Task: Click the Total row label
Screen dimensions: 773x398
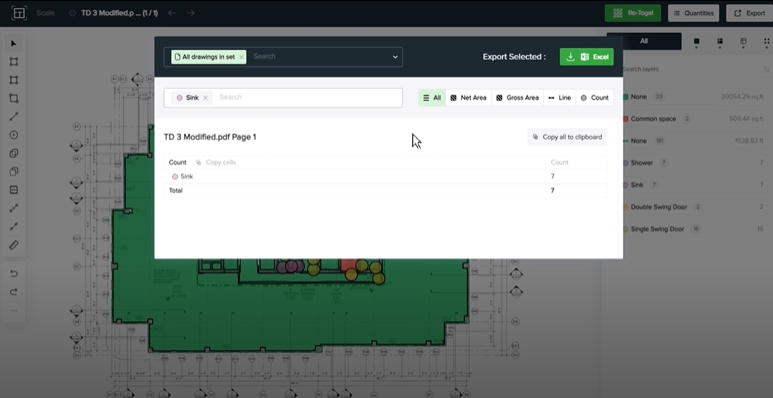Action: pos(176,190)
